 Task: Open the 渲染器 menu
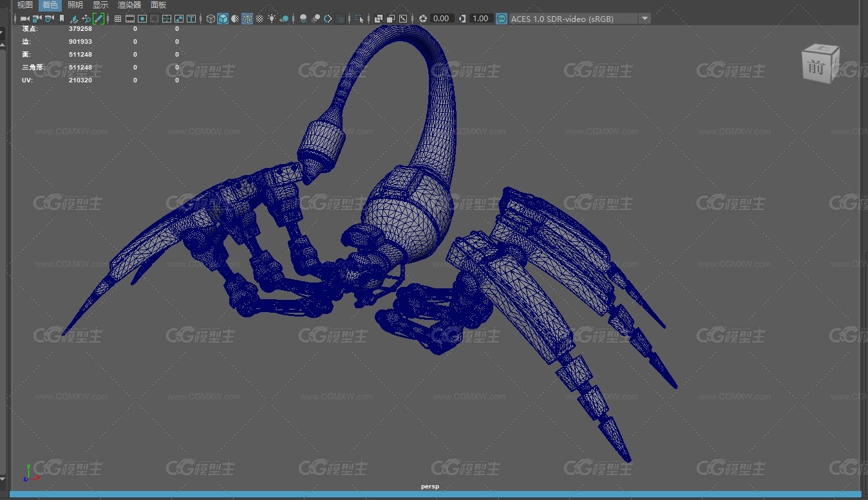coord(129,5)
